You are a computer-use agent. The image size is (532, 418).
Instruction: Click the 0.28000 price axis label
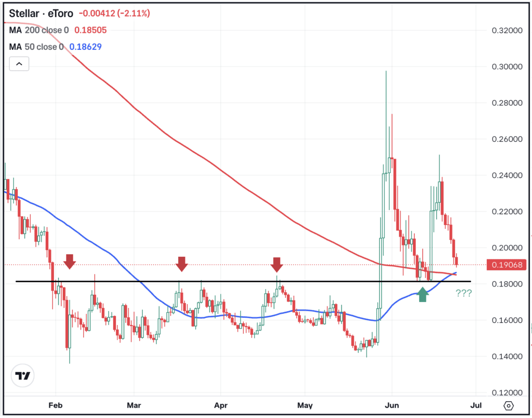(x=507, y=103)
